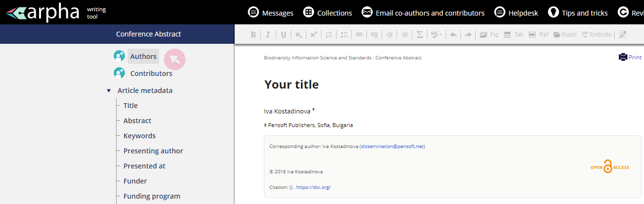Open the Helpdesk menu
This screenshot has width=644, height=204.
(x=516, y=13)
